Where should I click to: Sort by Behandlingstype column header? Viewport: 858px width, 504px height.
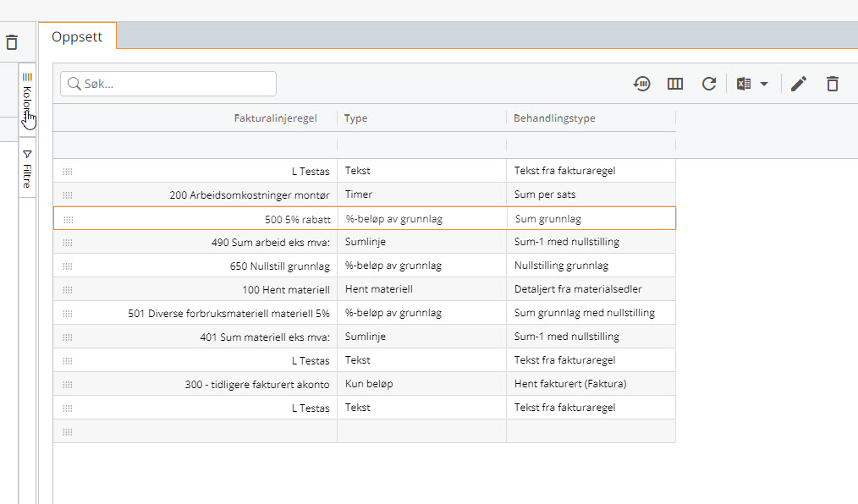tap(554, 118)
